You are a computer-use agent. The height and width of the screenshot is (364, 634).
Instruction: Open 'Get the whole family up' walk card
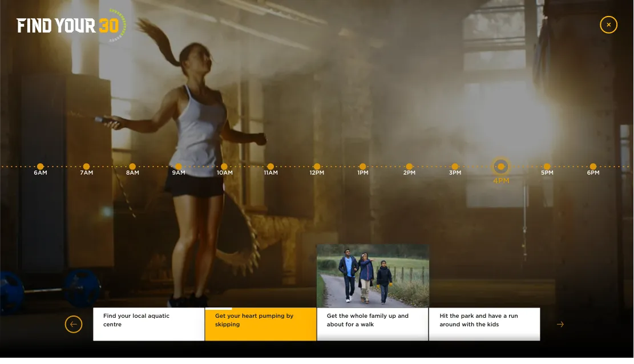pos(373,325)
